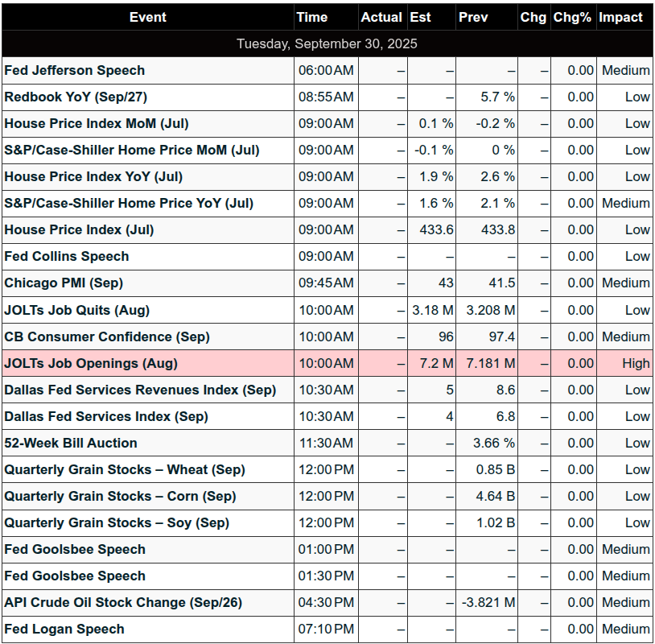This screenshot has width=655, height=644.
Task: Select Dallas Fed Services Revenues Index event
Action: coord(140,390)
